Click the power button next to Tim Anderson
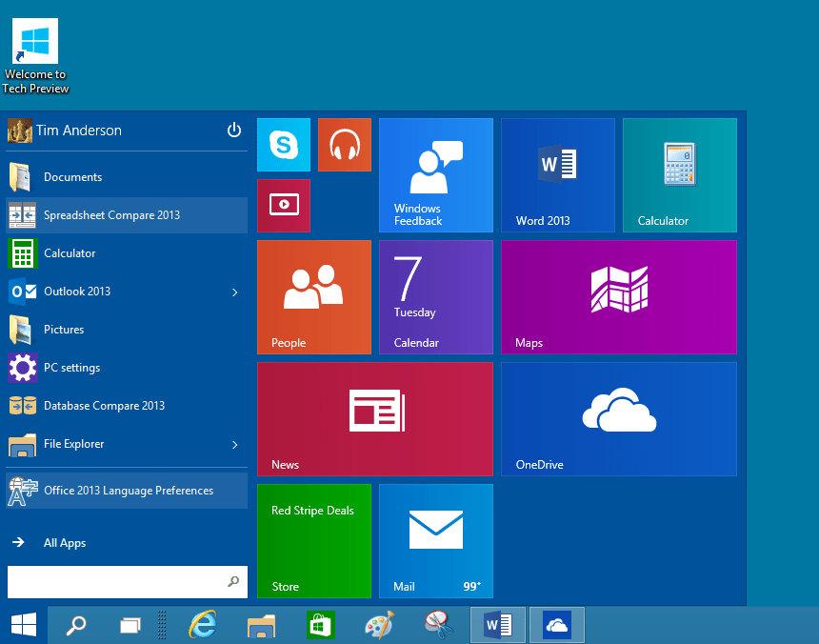819x644 pixels. tap(234, 131)
